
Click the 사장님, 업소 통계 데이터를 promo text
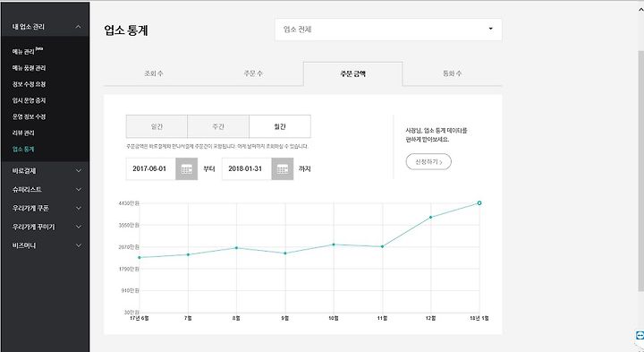pos(436,131)
